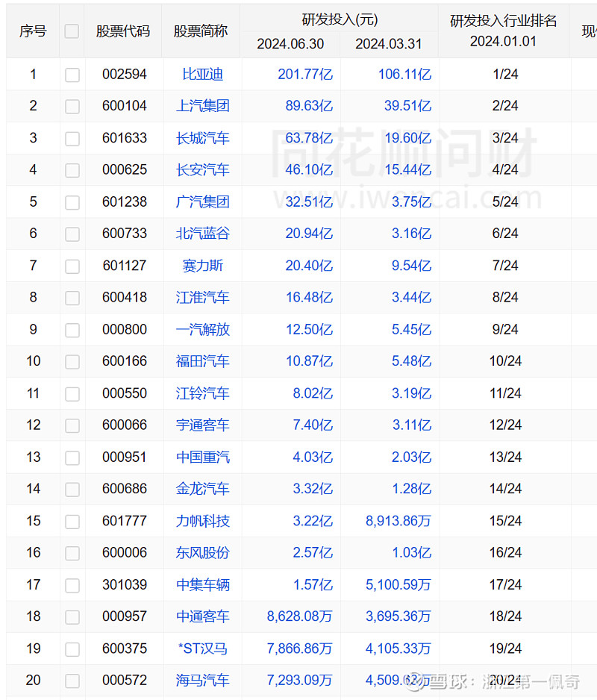The image size is (597, 700).
Task: Sort by the 2024.06.30 column header
Action: point(290,44)
